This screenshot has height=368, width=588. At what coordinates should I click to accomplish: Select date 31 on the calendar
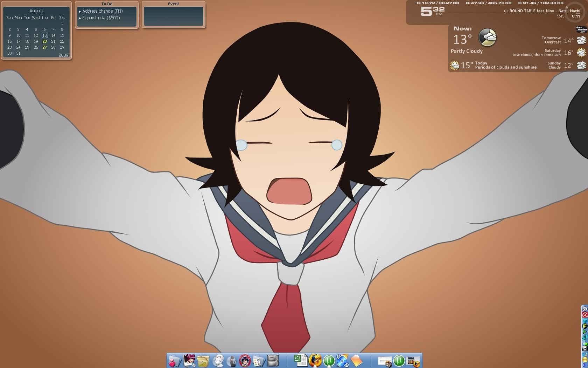coord(18,53)
